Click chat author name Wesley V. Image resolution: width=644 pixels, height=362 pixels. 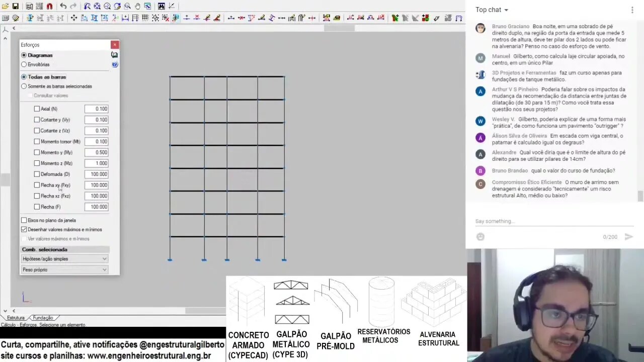click(x=503, y=119)
